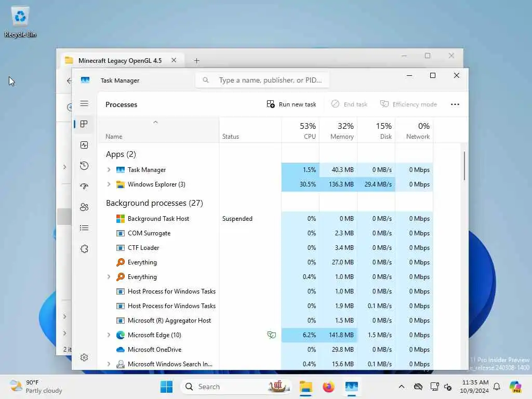
Task: Click the Apps (2) group header
Action: [x=121, y=154]
